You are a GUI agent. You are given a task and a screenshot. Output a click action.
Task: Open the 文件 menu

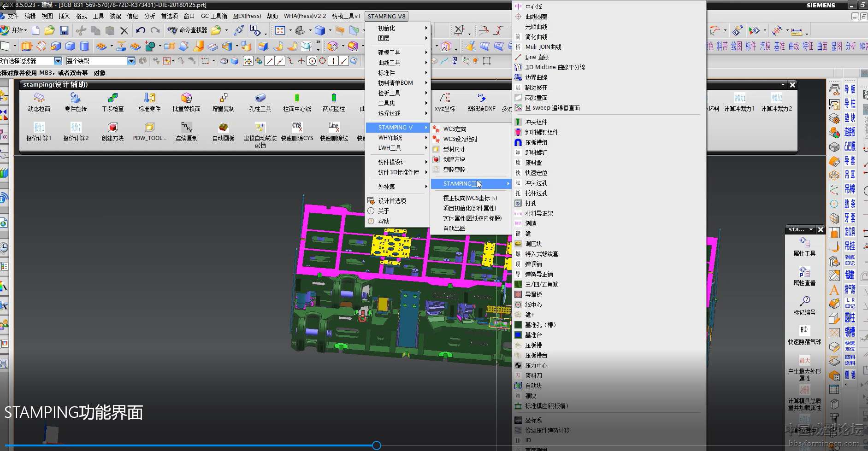point(13,16)
